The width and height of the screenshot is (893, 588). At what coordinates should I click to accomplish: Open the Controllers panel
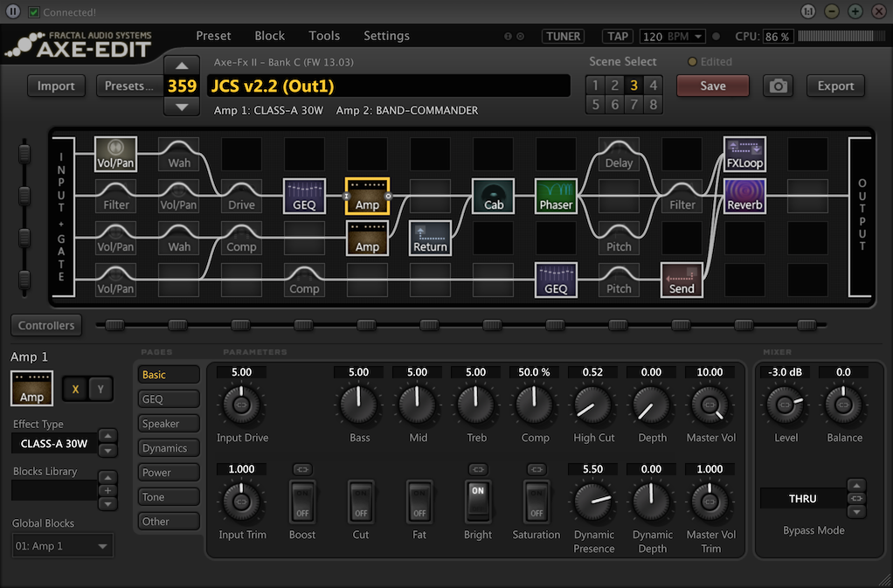click(x=46, y=326)
